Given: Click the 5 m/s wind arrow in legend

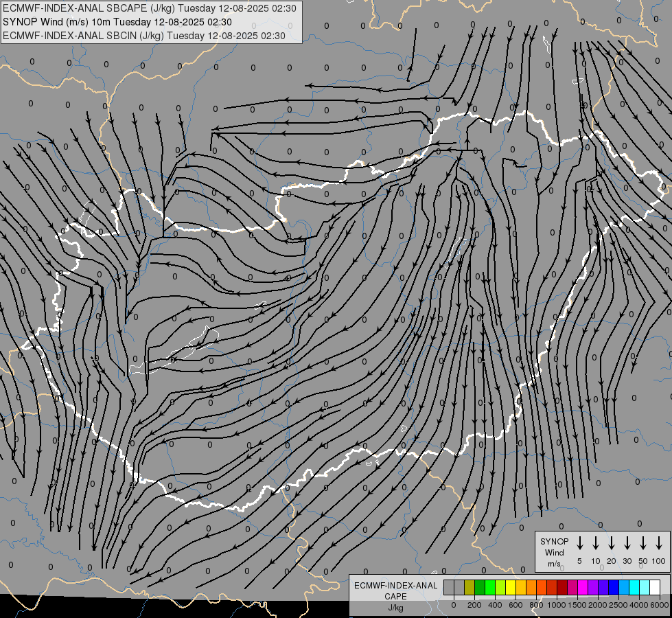Looking at the screenshot, I should click(x=580, y=543).
